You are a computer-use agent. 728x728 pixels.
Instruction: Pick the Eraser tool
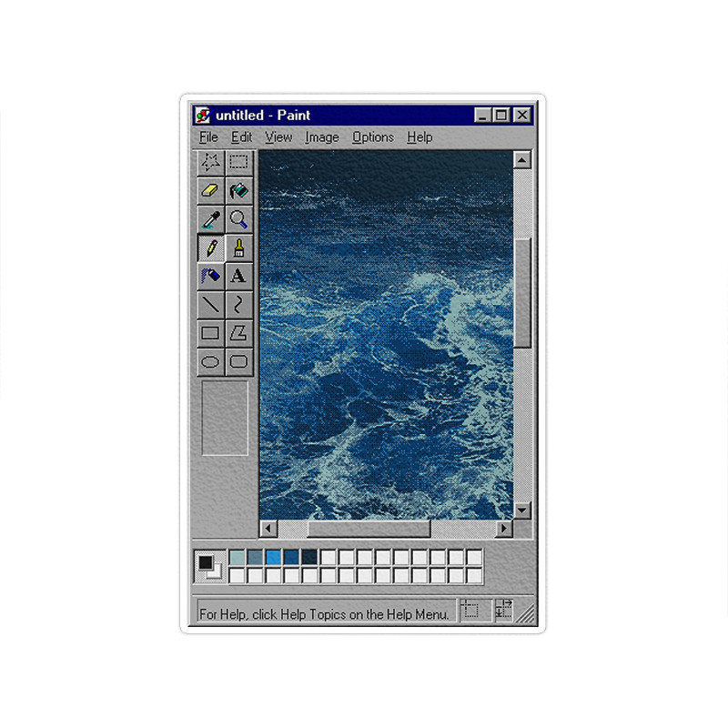pyautogui.click(x=211, y=191)
